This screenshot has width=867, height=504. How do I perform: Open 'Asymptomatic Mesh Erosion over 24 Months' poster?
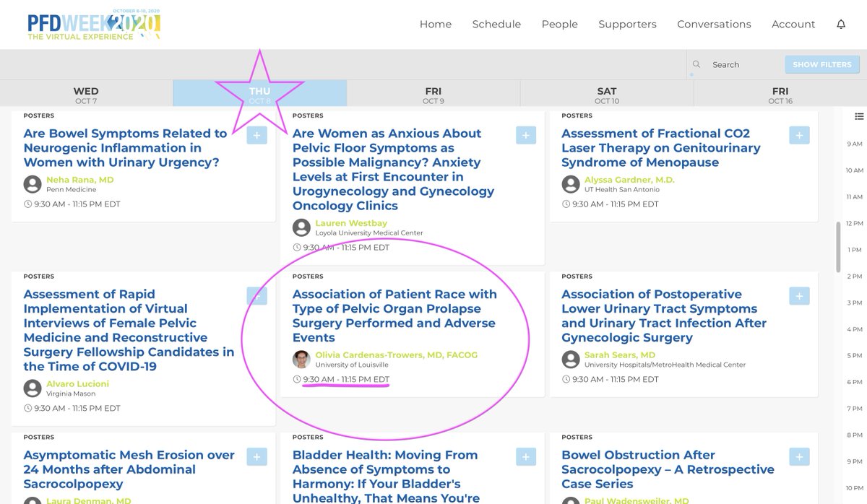[x=129, y=469]
